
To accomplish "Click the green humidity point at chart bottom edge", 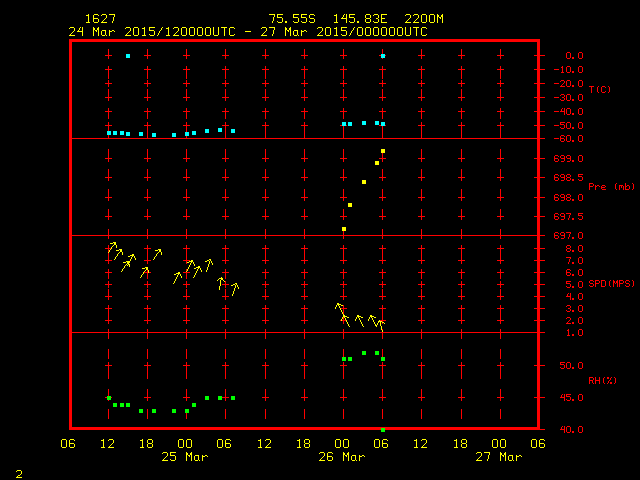I will coord(383,429).
